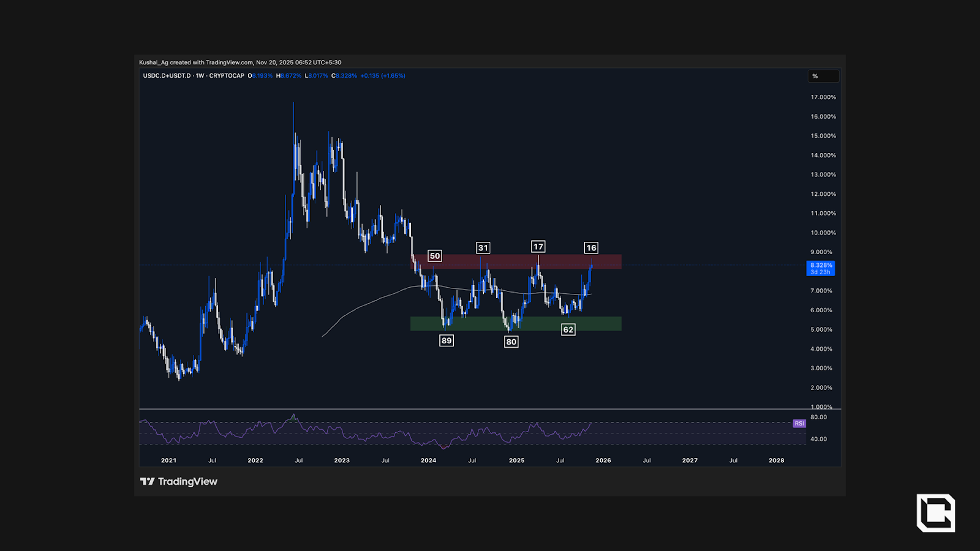Click 2024 on the time axis
Viewport: 980px width, 551px height.
(429, 460)
